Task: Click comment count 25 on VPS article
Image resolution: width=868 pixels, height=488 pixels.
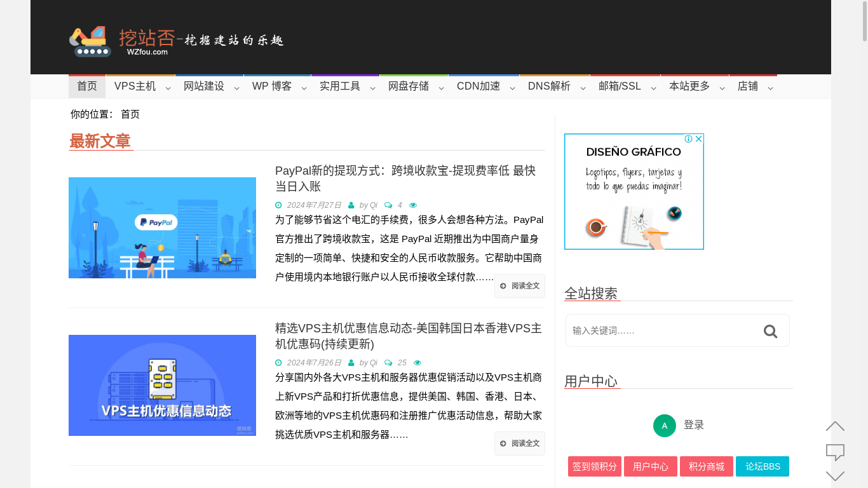Action: pyautogui.click(x=402, y=363)
